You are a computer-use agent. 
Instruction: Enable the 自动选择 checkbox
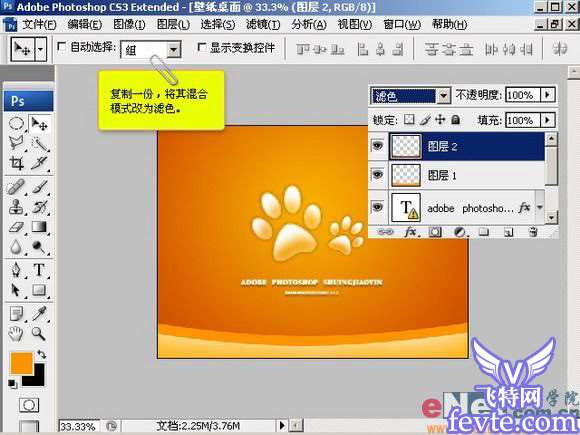pyautogui.click(x=62, y=47)
